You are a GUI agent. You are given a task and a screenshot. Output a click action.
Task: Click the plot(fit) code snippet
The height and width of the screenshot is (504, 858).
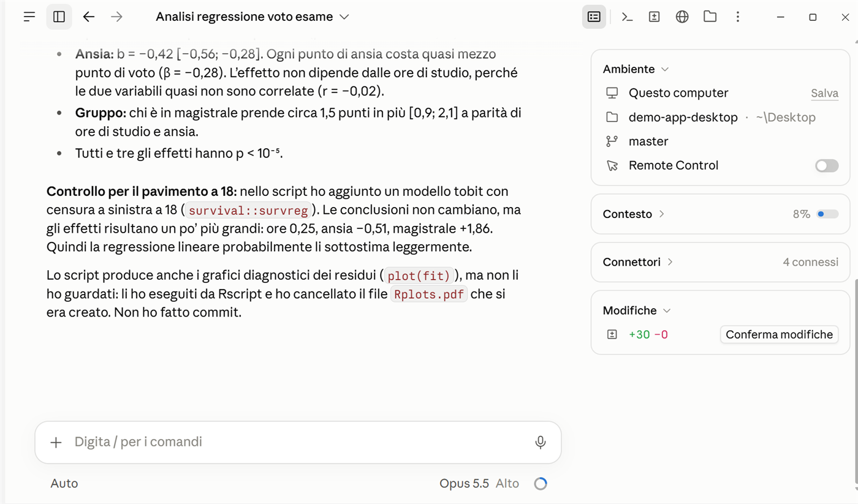420,276
